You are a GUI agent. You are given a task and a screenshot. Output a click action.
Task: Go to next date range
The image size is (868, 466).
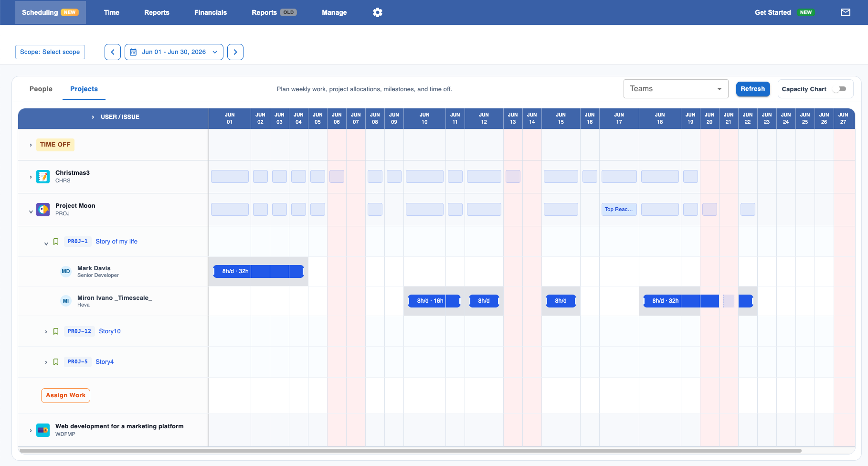point(235,52)
